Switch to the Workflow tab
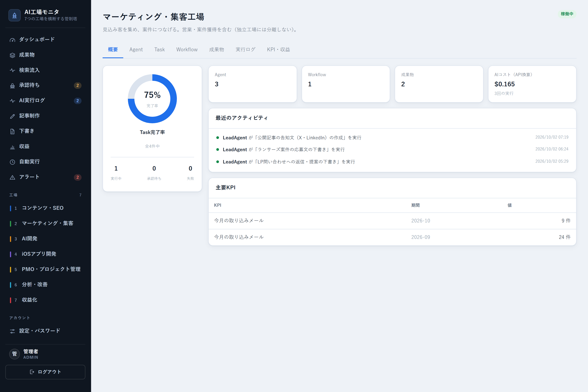The height and width of the screenshot is (392, 588). coord(187,50)
